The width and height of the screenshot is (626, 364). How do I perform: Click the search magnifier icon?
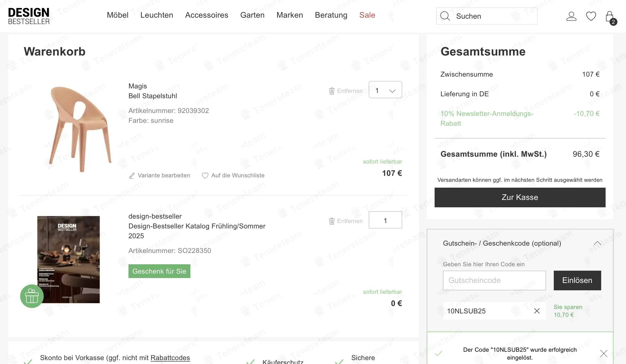click(445, 16)
